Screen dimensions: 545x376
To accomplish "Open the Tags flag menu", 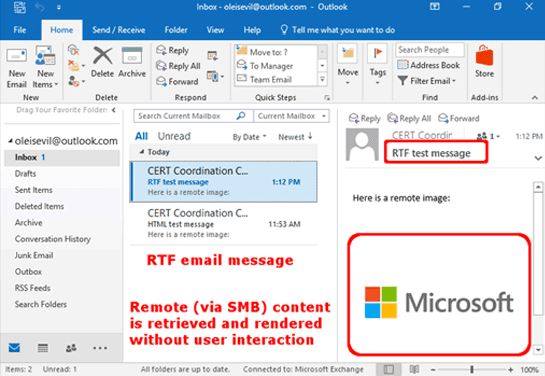I will coord(377,65).
